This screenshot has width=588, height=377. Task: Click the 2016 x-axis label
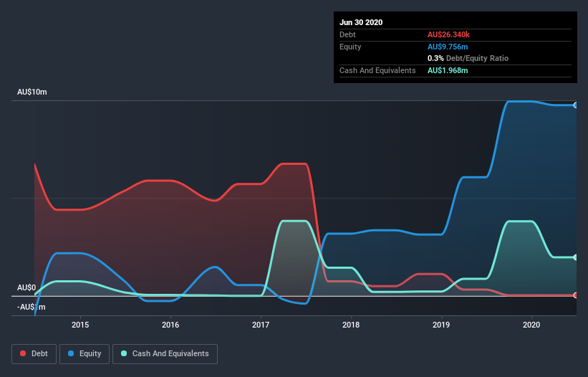(170, 325)
